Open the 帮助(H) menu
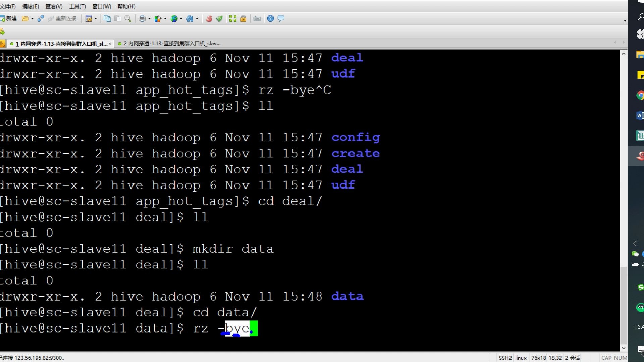Viewport: 644px width, 362px height. coord(125,6)
